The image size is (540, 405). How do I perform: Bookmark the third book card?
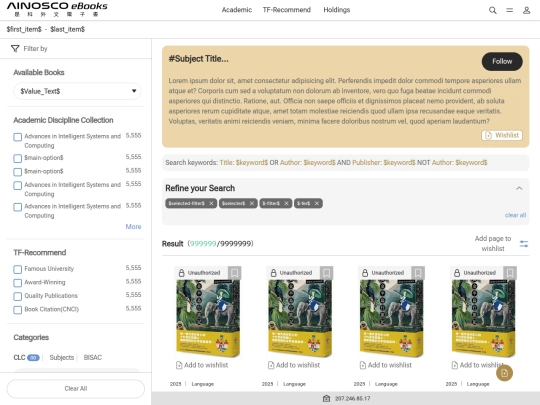pyautogui.click(x=418, y=273)
